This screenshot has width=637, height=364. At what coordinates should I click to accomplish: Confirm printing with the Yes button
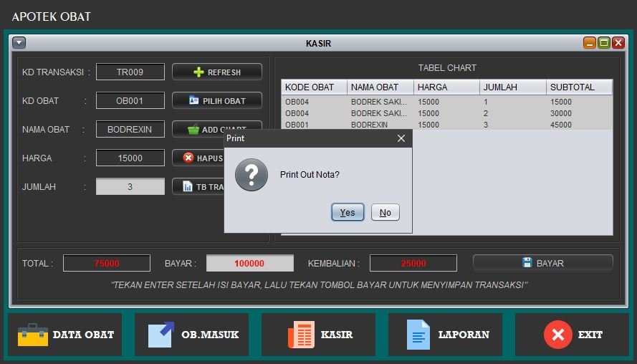[348, 212]
